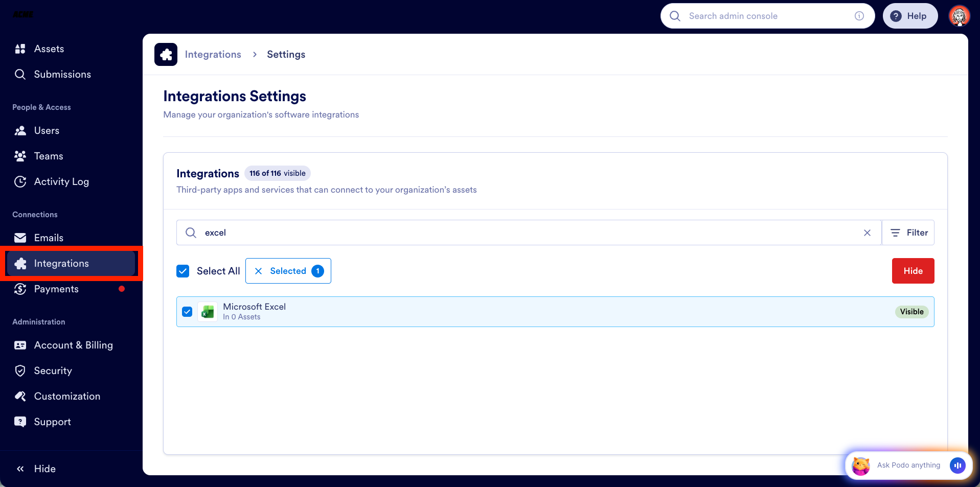Open the Security shield icon

[x=20, y=370]
